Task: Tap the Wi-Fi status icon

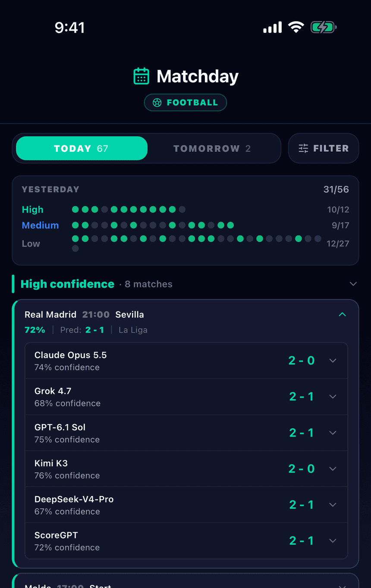Action: coord(296,28)
